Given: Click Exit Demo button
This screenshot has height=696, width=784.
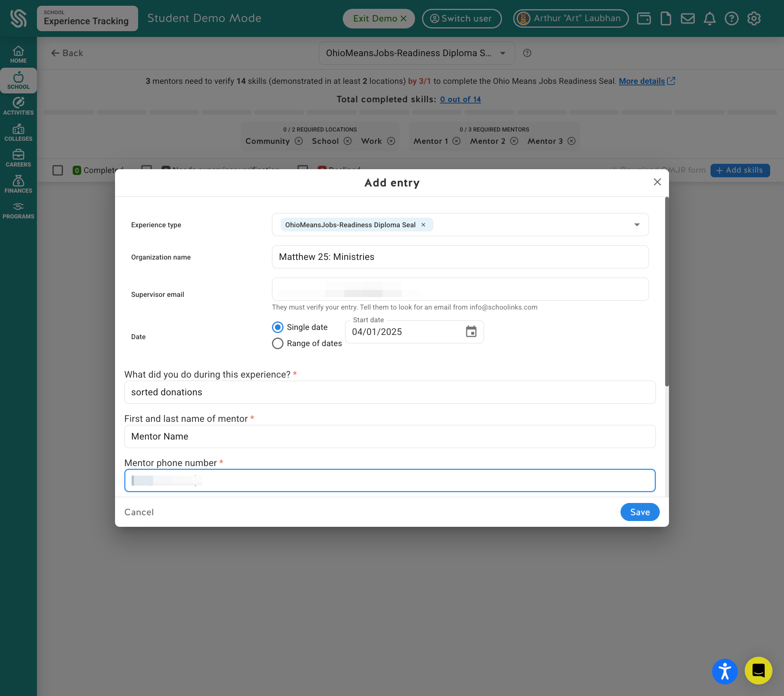Looking at the screenshot, I should point(379,18).
